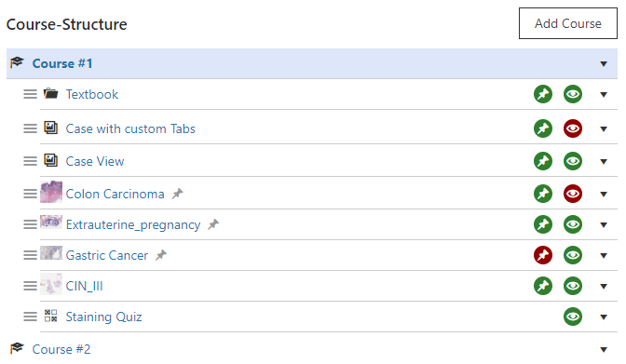Click the Add Course button

point(568,23)
